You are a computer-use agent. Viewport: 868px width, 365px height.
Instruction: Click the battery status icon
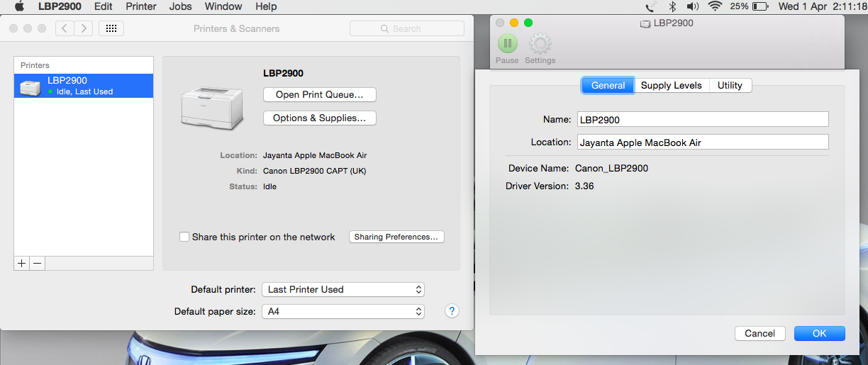(760, 6)
